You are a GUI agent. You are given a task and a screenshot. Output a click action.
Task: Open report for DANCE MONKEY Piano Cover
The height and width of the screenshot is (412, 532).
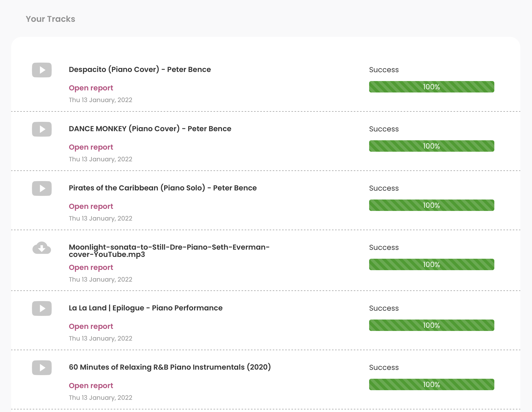(91, 147)
